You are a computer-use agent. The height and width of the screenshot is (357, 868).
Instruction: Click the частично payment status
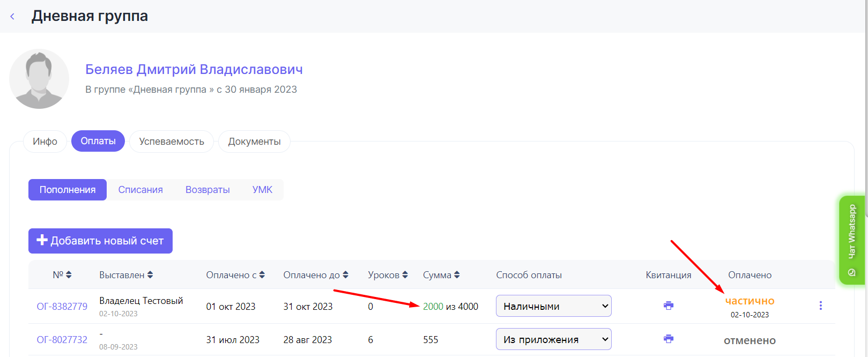click(750, 301)
